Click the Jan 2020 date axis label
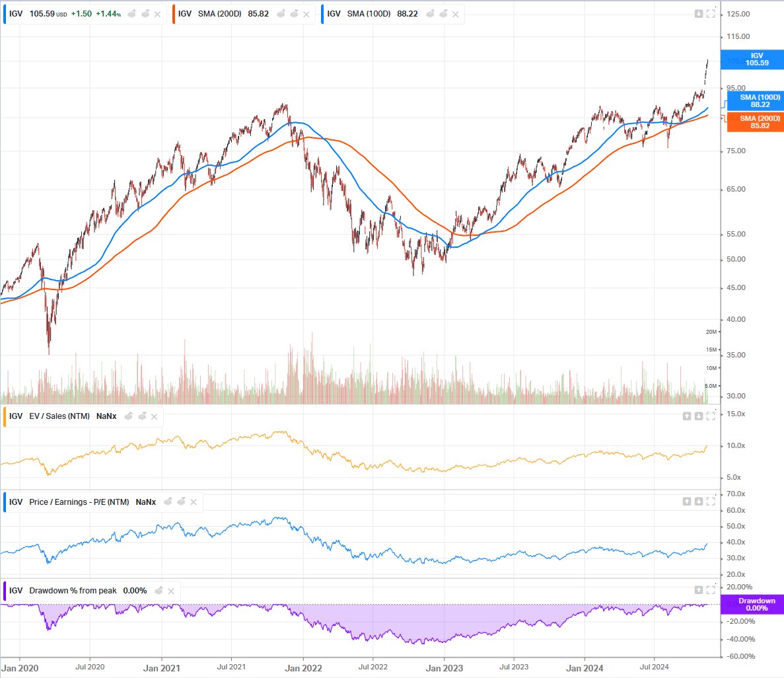 20,668
